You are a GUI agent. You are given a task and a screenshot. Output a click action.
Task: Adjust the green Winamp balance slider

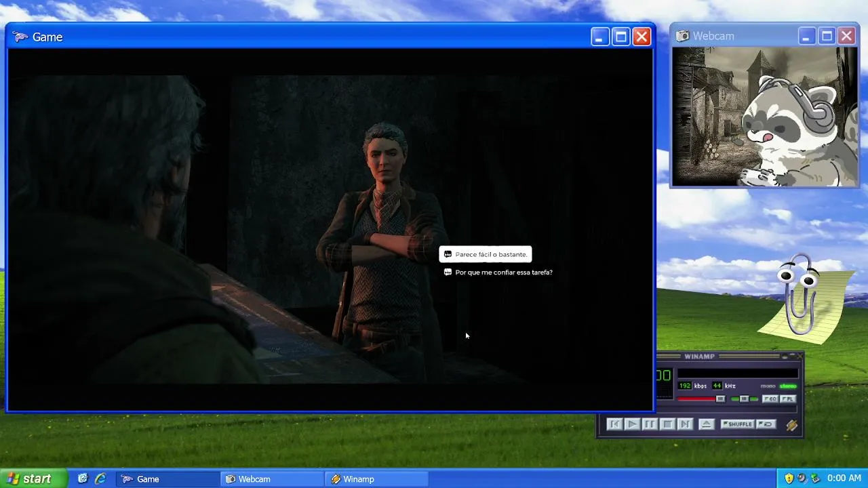[744, 399]
